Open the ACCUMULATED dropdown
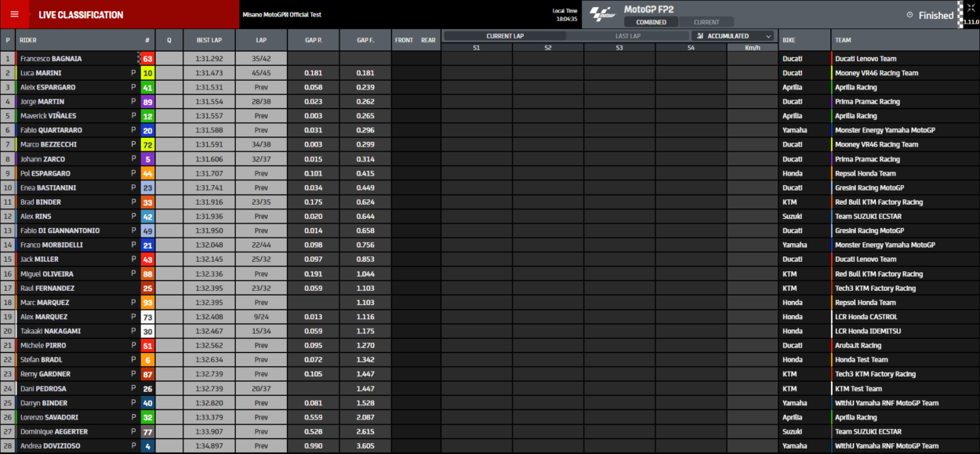Viewport: 980px width, 454px height. pyautogui.click(x=732, y=36)
